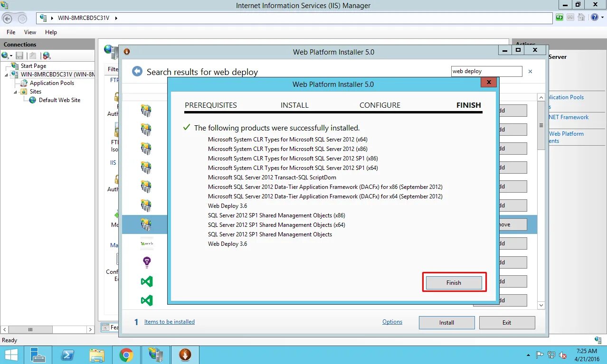Click the Exit button
607x364 pixels.
507,323
